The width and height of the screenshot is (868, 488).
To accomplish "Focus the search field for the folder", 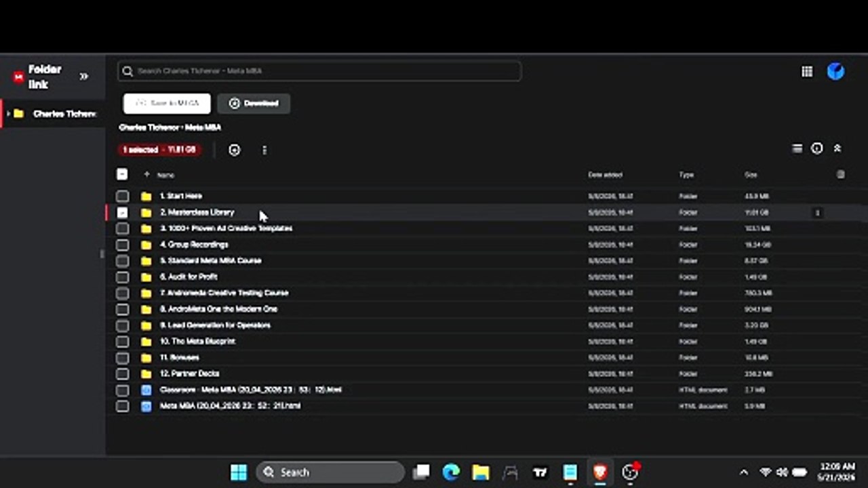I will point(319,71).
